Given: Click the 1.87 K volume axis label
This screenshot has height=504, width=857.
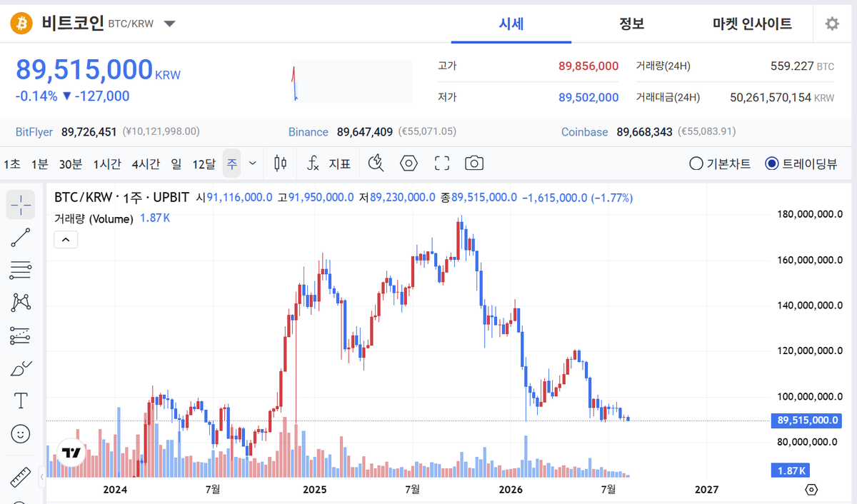Looking at the screenshot, I should (x=791, y=470).
